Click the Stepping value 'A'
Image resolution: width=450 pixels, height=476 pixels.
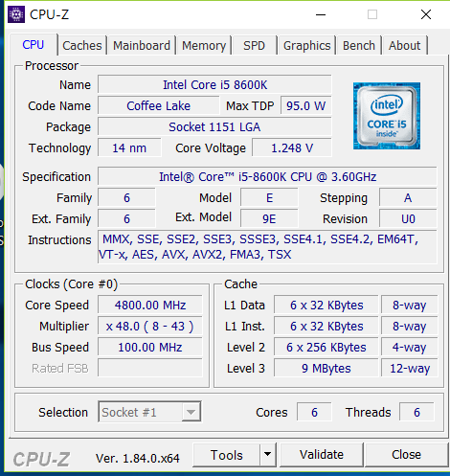pyautogui.click(x=408, y=197)
